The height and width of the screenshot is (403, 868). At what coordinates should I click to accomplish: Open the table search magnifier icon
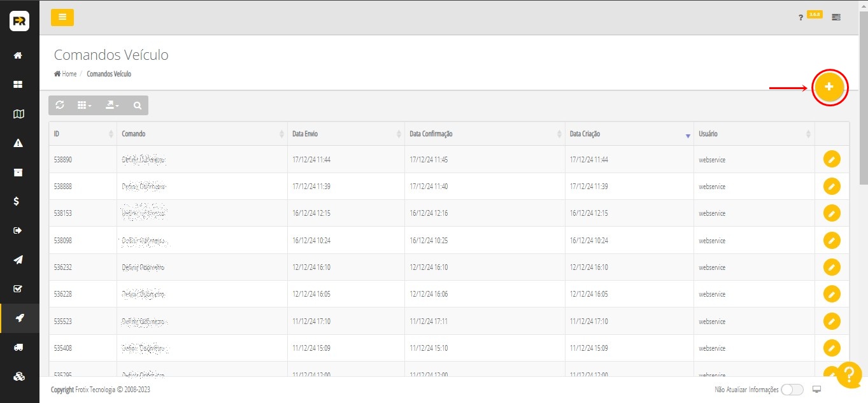coord(137,105)
